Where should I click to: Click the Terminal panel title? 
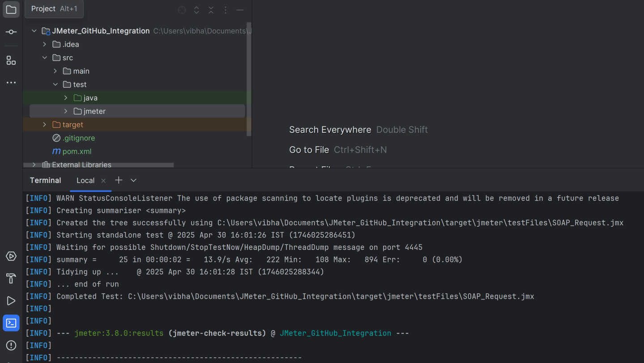(45, 181)
